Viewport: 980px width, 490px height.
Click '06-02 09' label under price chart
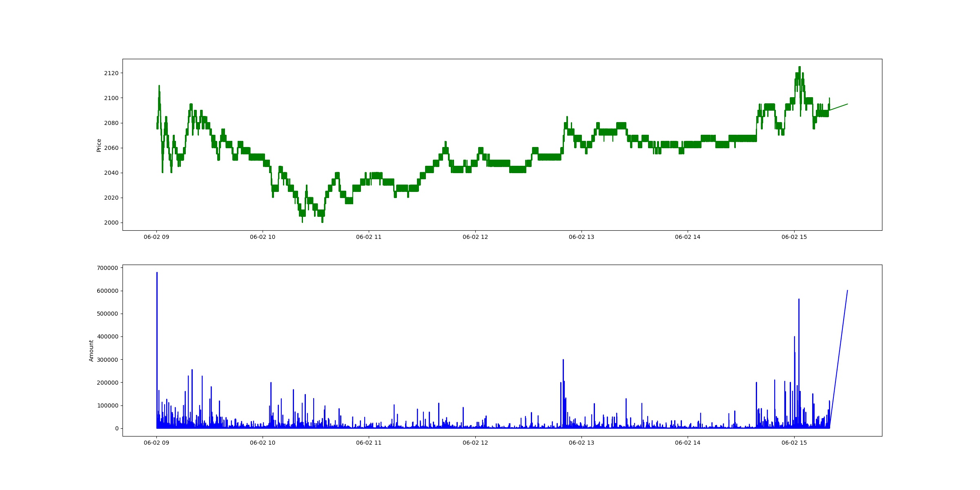pyautogui.click(x=156, y=237)
